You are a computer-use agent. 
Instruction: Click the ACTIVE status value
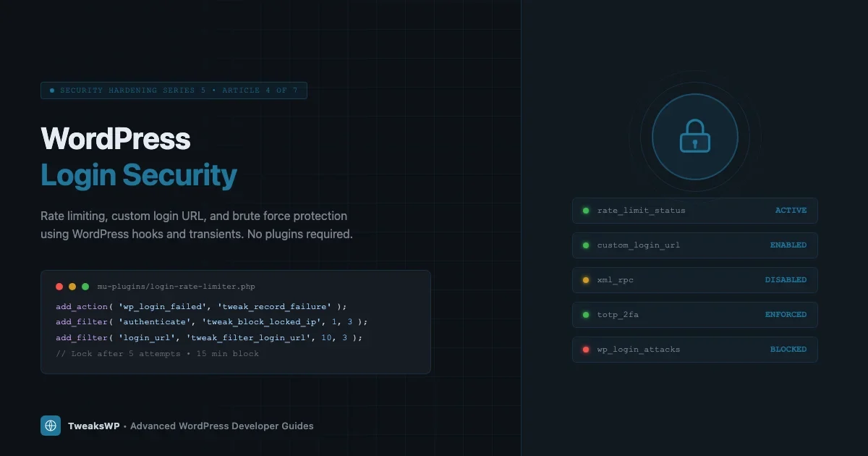coord(791,211)
